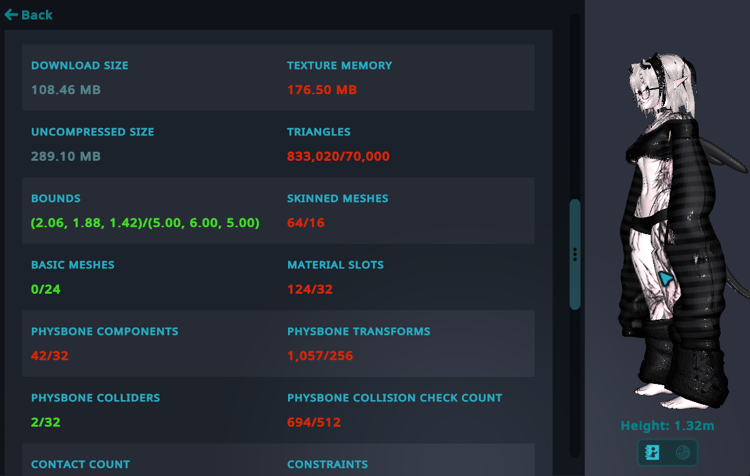Click the 2/32 physbone colliders value
750x476 pixels.
tap(45, 422)
